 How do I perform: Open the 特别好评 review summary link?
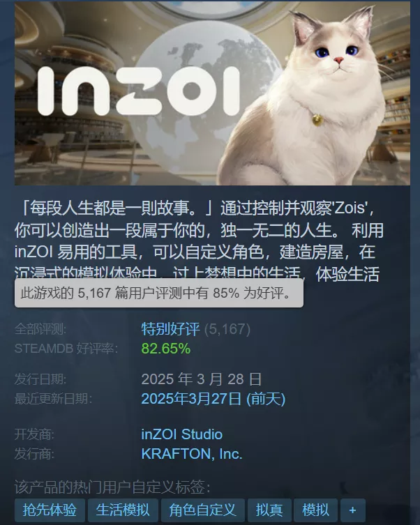pos(170,329)
